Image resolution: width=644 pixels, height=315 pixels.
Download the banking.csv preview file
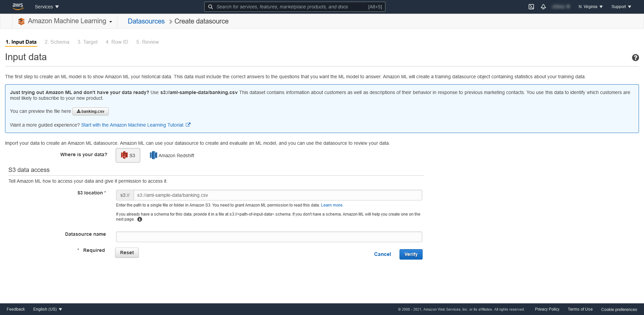pos(91,111)
